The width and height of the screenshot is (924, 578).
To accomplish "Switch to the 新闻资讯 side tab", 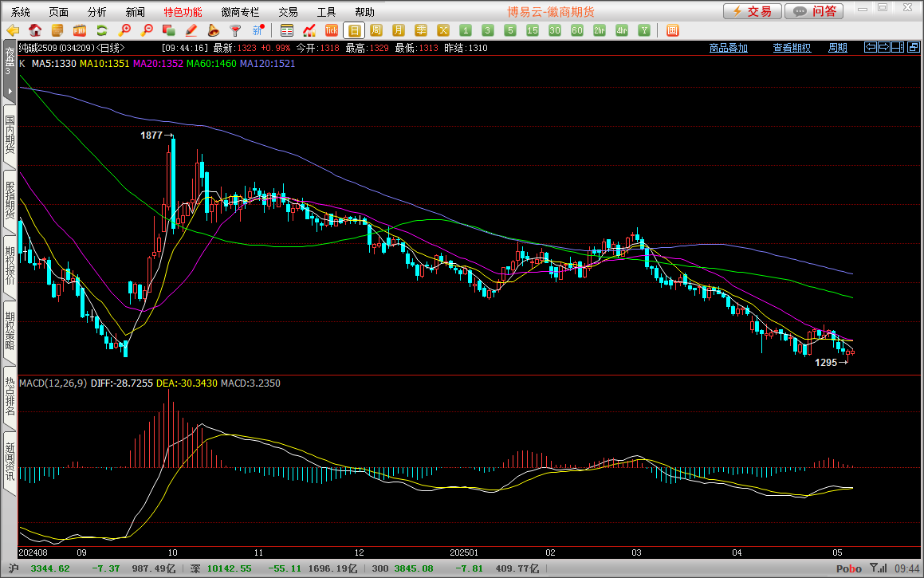I will [x=10, y=462].
